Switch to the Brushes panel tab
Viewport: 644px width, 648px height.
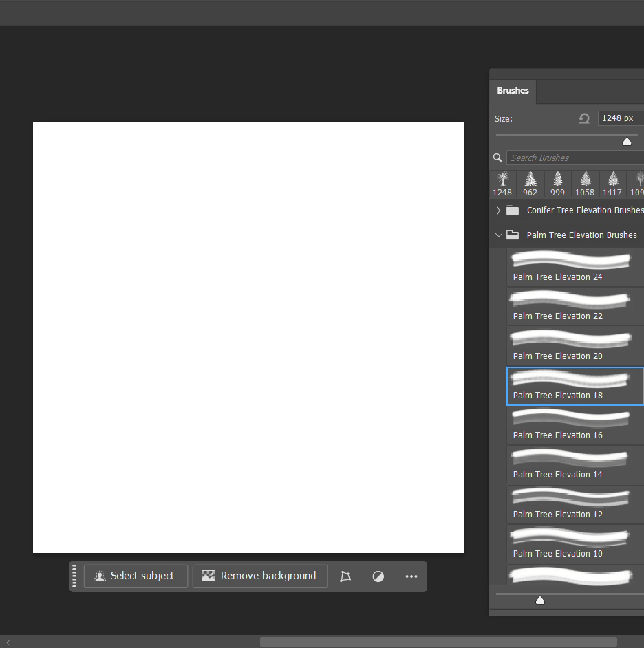[513, 91]
